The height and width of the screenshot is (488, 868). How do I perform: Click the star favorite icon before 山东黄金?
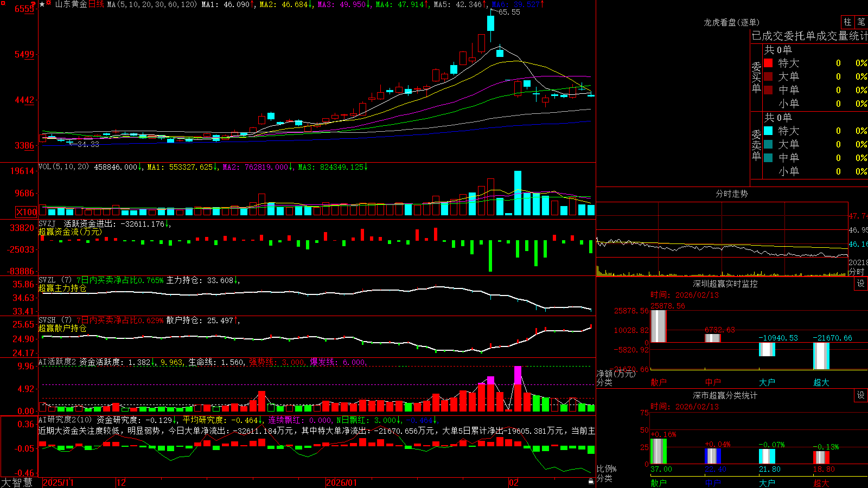(x=42, y=4)
